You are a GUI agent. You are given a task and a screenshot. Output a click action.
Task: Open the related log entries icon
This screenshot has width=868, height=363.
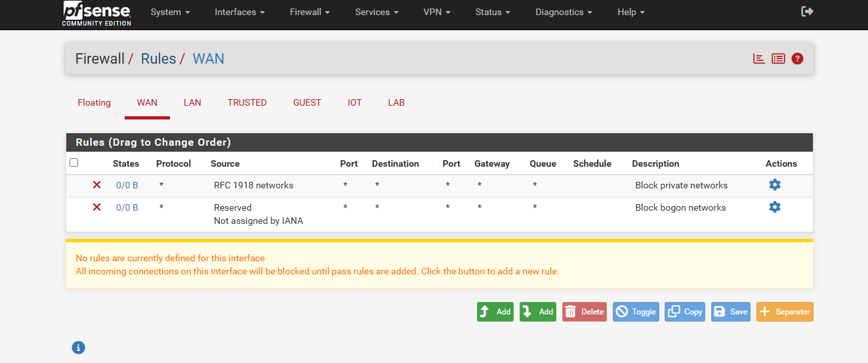[778, 58]
